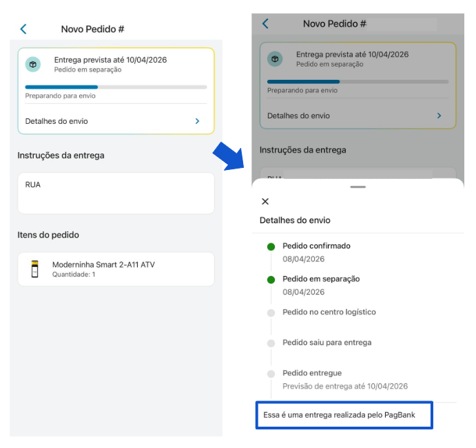Tap the bottom sheet drag handle

358,187
